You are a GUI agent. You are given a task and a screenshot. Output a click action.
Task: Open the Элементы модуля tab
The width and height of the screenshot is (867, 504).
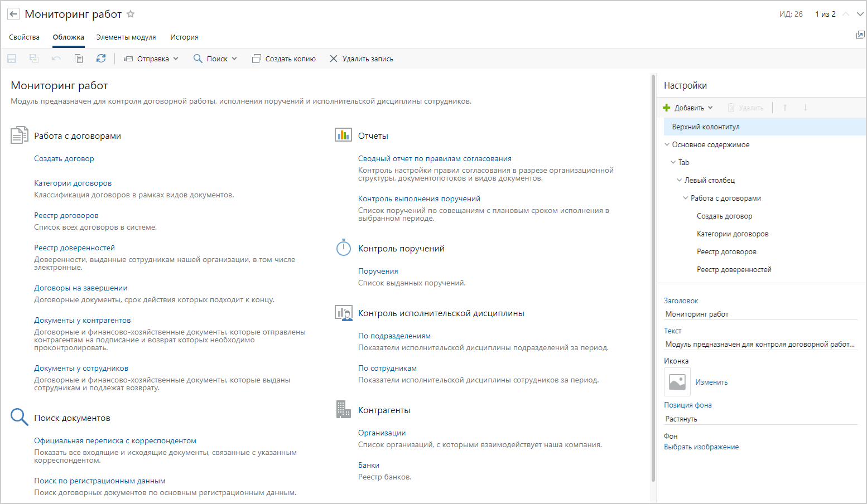click(x=126, y=37)
